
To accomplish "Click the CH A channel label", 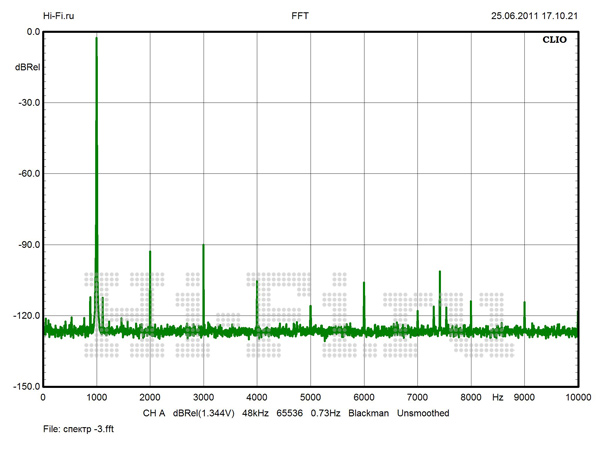I will coord(153,413).
